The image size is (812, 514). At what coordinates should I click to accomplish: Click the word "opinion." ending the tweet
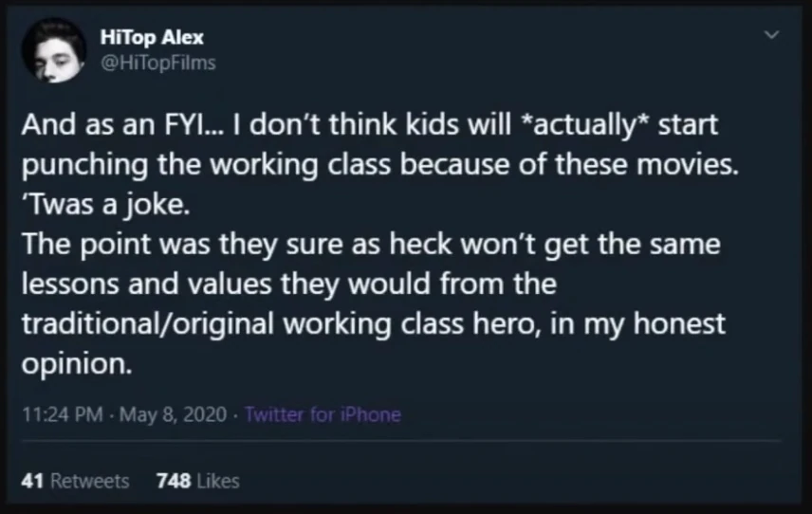76,364
